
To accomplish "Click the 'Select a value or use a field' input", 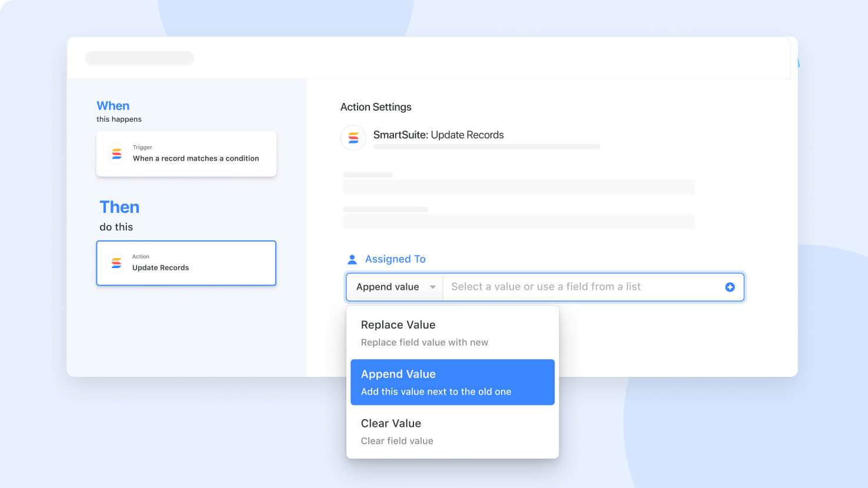I will (x=593, y=287).
